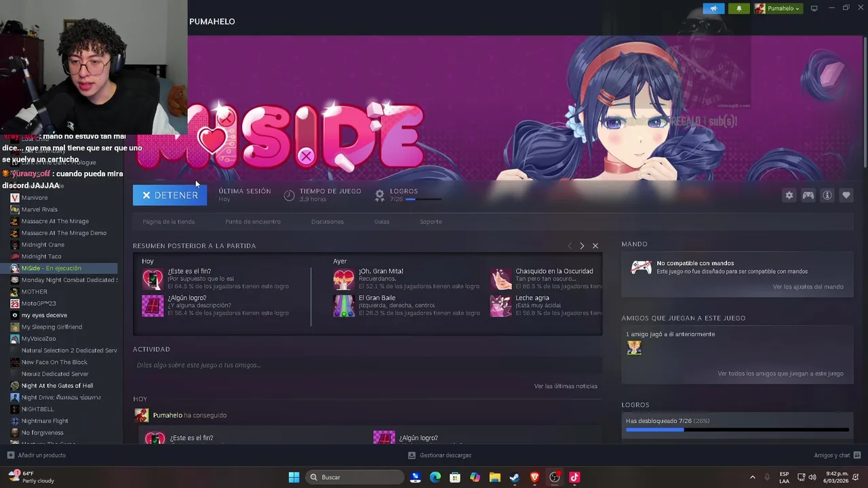Open the Guías tab

click(x=382, y=222)
